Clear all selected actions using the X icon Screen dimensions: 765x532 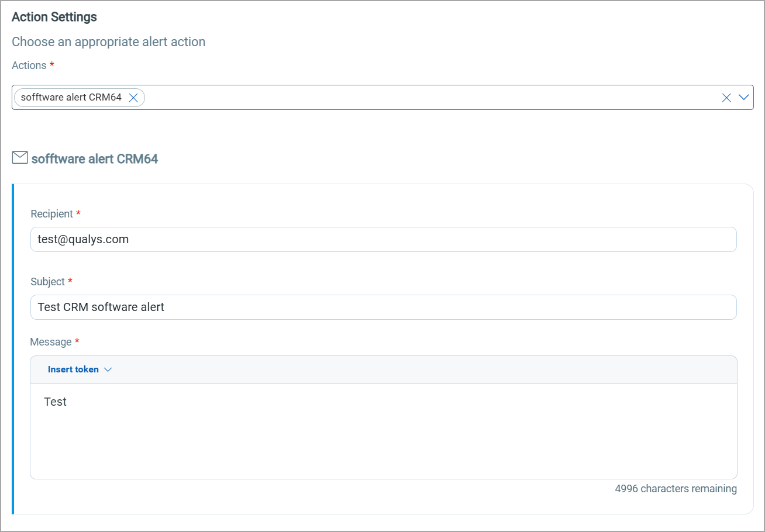[x=726, y=98]
